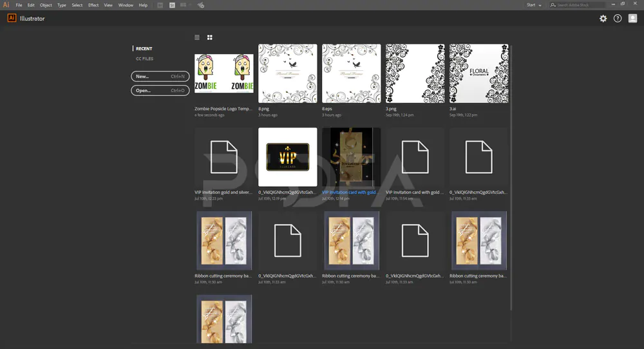Image resolution: width=644 pixels, height=349 pixels.
Task: Open the Object menu
Action: [x=46, y=5]
